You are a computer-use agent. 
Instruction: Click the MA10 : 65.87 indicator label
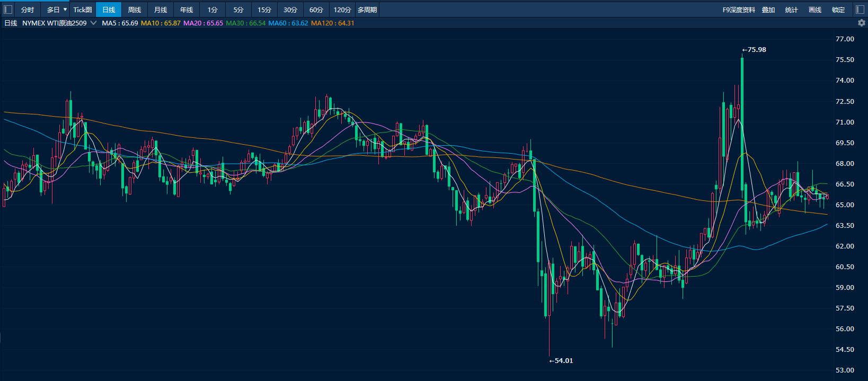click(x=161, y=23)
